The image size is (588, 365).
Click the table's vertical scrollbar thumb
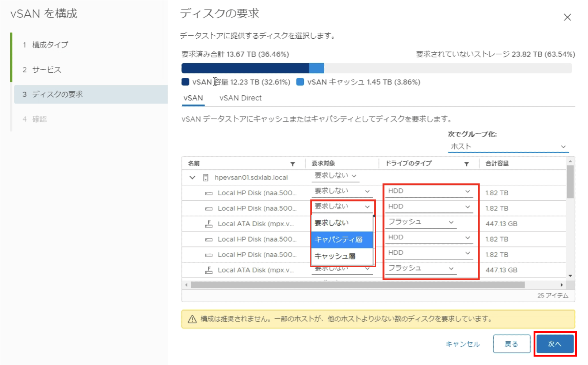tap(570, 181)
